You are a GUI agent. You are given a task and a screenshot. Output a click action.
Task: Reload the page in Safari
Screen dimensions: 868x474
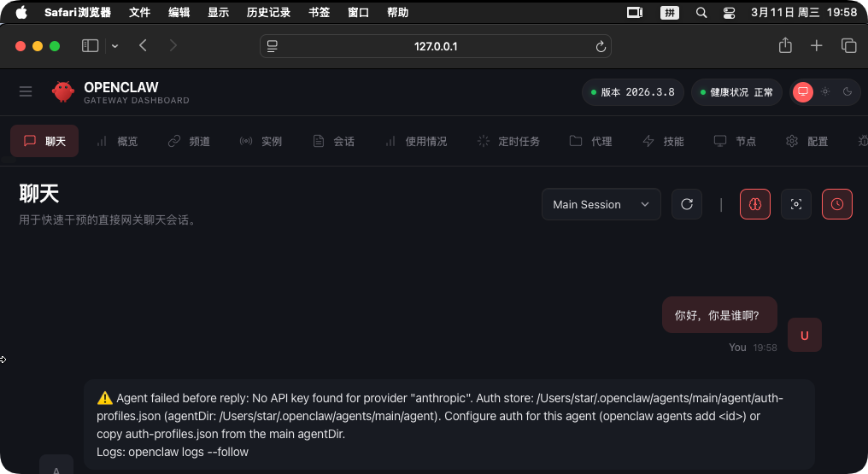coord(601,46)
